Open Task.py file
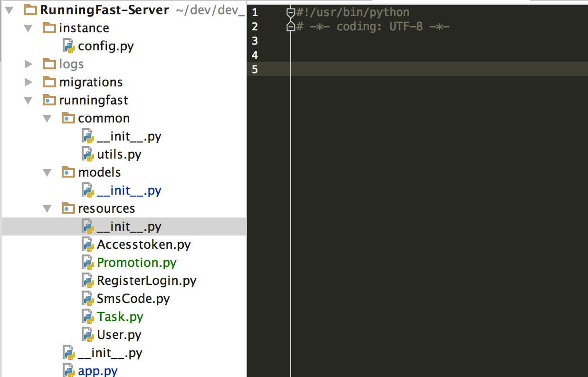The height and width of the screenshot is (377, 588). coord(120,317)
